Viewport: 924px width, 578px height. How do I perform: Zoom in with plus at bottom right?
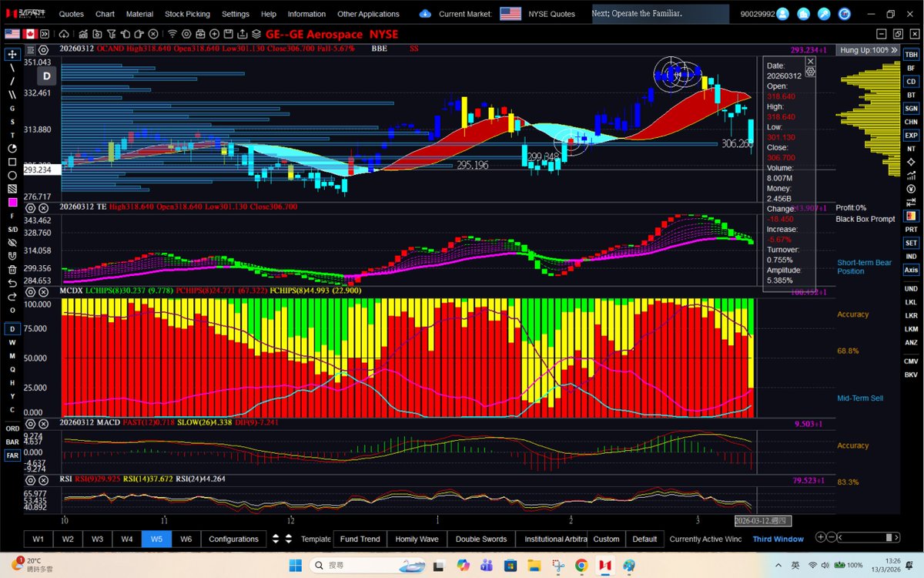click(x=821, y=537)
